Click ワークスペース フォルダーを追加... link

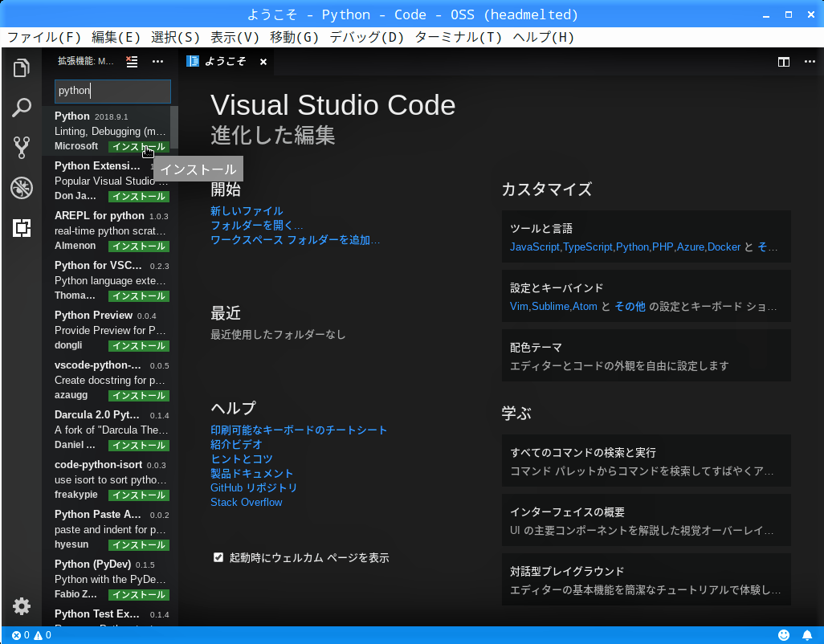295,240
